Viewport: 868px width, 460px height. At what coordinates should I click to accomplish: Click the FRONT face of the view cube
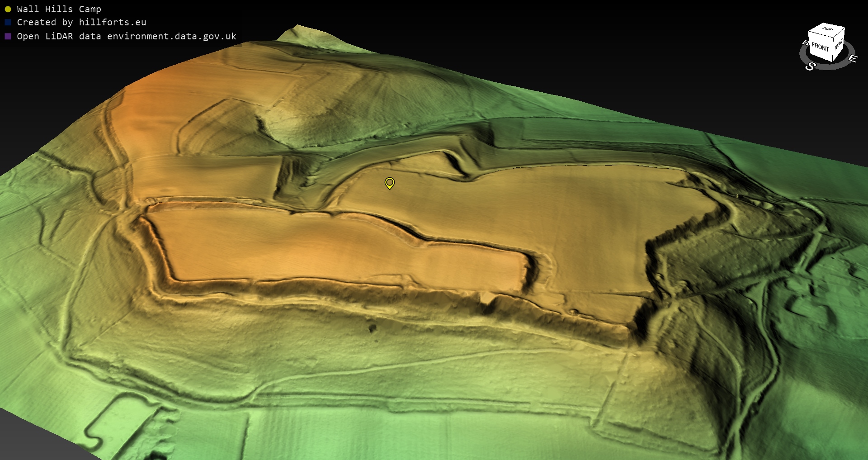[x=820, y=47]
